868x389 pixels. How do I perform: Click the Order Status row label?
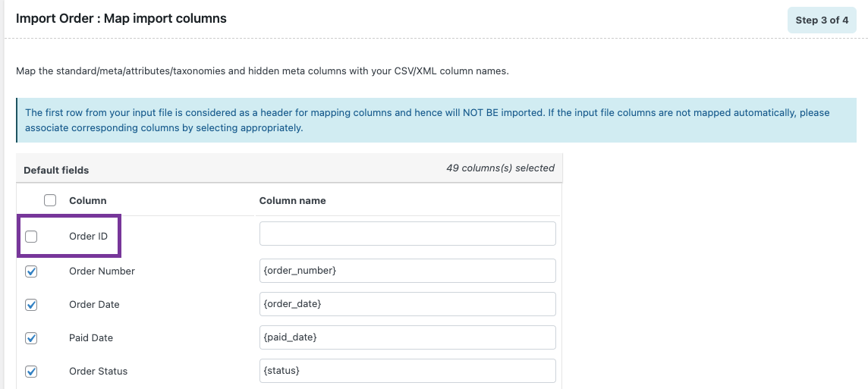point(98,371)
